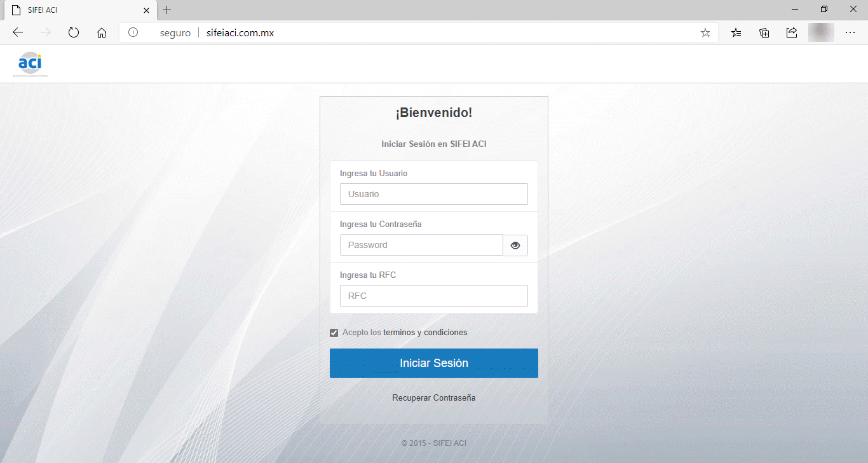Click the Recuperar Contraseña link
868x463 pixels.
[433, 398]
